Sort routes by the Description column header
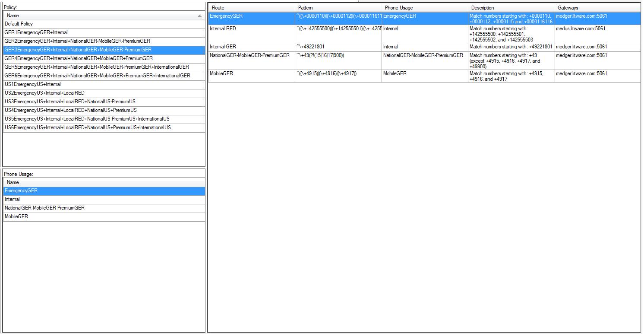Viewport: 644px width, 334px height. click(511, 8)
